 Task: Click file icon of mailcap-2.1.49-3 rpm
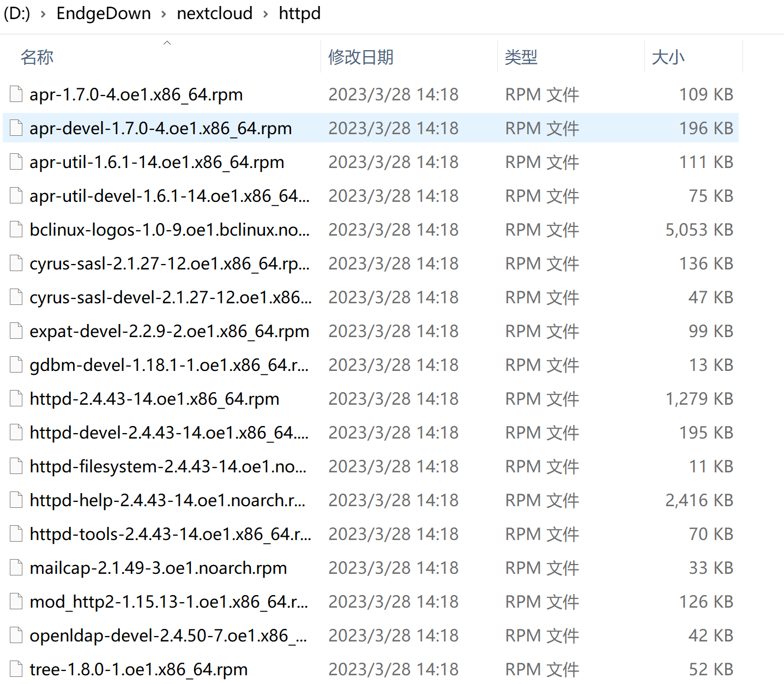point(16,568)
